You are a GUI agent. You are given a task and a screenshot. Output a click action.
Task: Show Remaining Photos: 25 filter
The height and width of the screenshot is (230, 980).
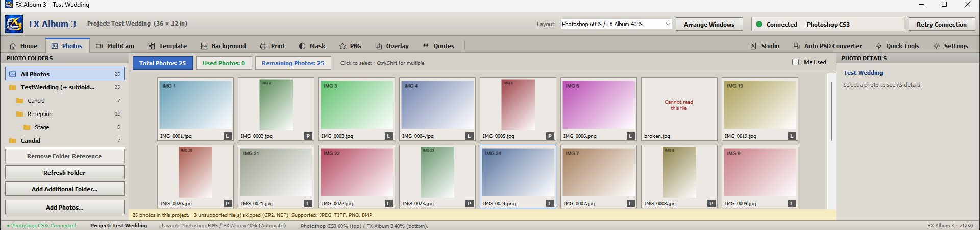[293, 63]
